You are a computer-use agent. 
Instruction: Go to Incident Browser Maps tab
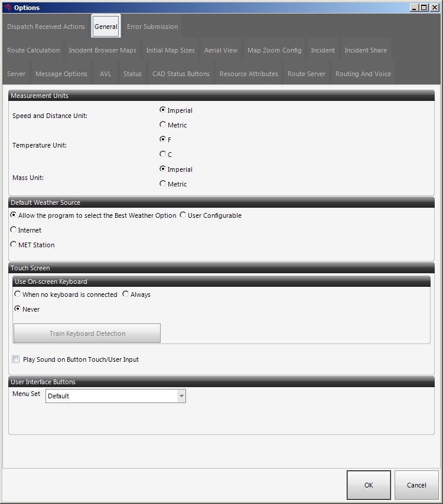pos(102,50)
